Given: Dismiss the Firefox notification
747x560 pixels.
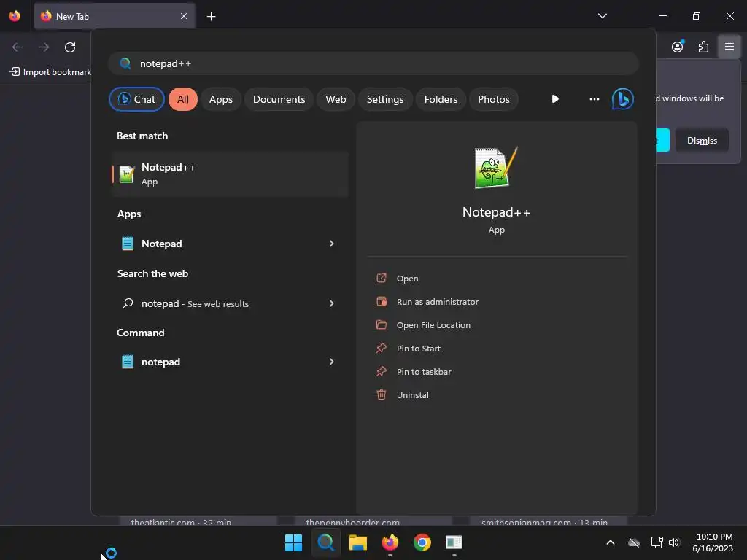Looking at the screenshot, I should (x=702, y=141).
